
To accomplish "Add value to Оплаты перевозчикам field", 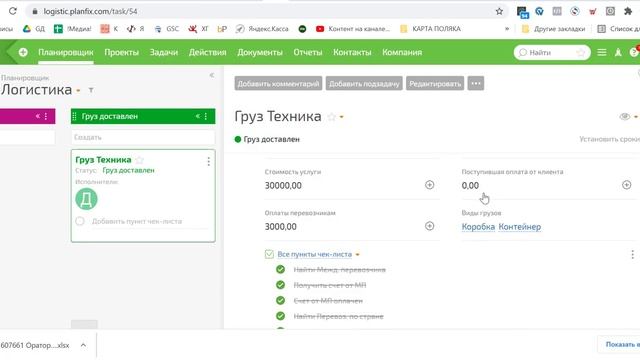I will 429,226.
